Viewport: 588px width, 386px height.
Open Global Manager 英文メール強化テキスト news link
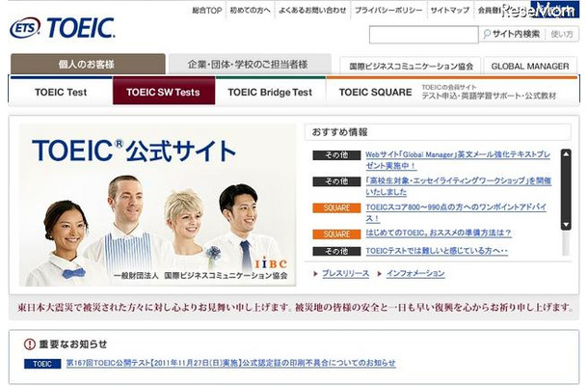[458, 160]
